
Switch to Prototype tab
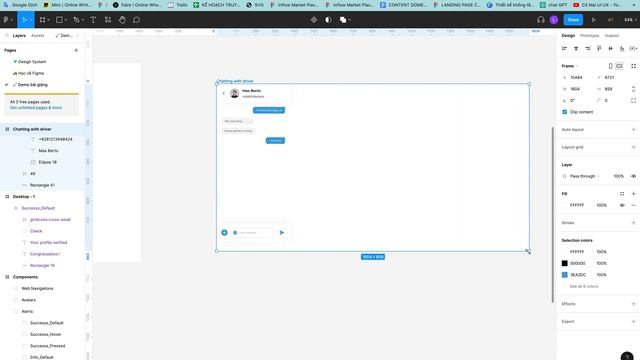(590, 36)
